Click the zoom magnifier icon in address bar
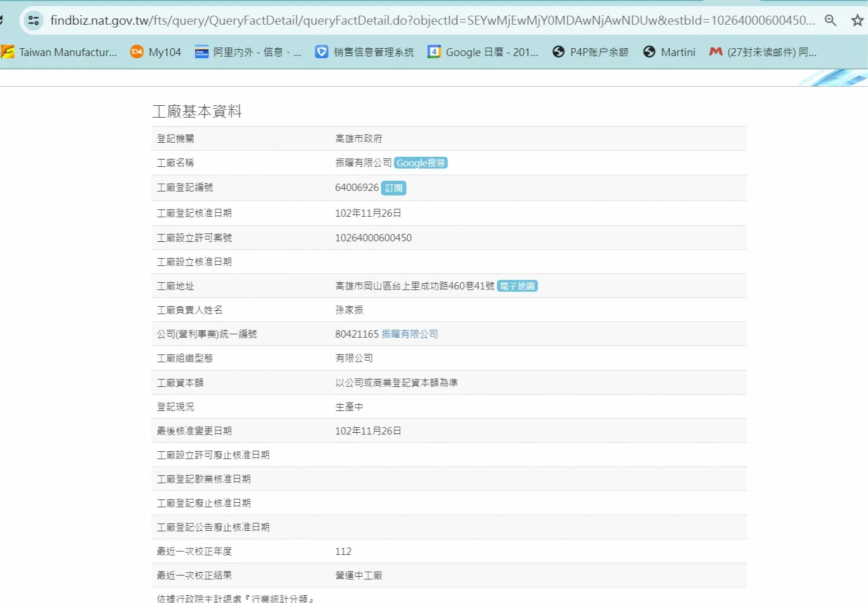The image size is (868, 603). [x=830, y=21]
